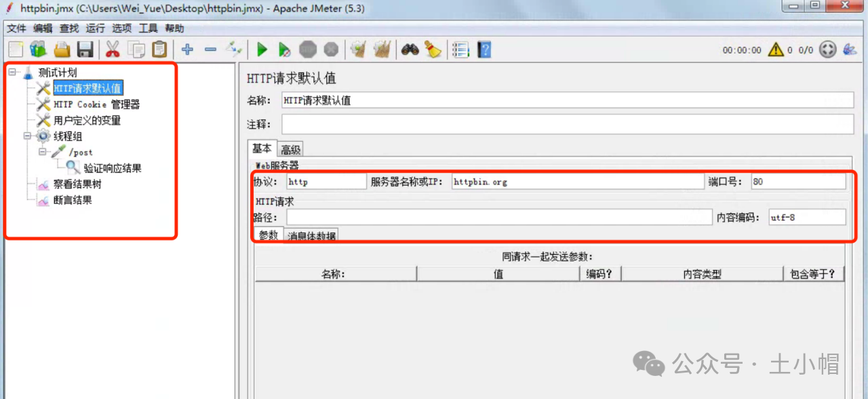
Task: Click the Toggle enable/disable toolbar icon
Action: click(x=234, y=49)
